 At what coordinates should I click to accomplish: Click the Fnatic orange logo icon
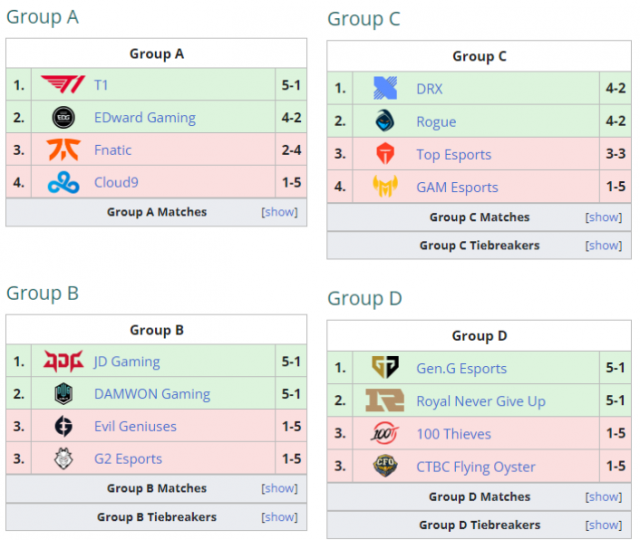click(x=62, y=150)
